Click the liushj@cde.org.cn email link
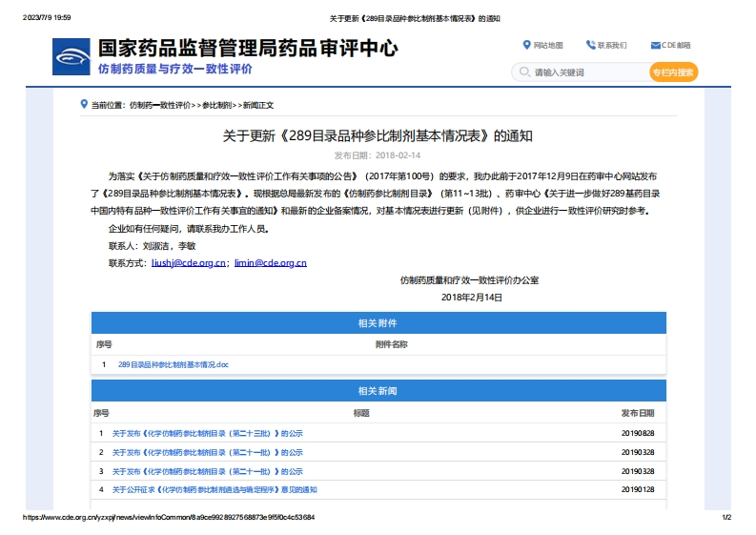Viewport: 756px width, 535px height. coord(189,263)
